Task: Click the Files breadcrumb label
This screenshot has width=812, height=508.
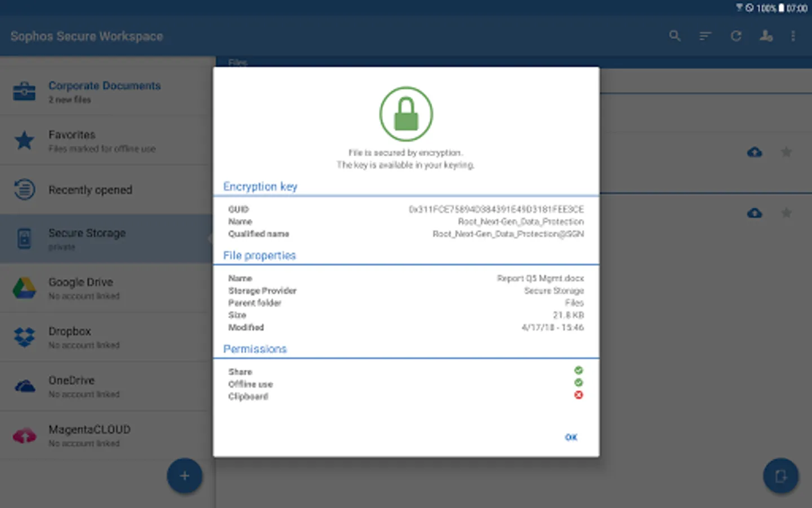Action: [237, 62]
